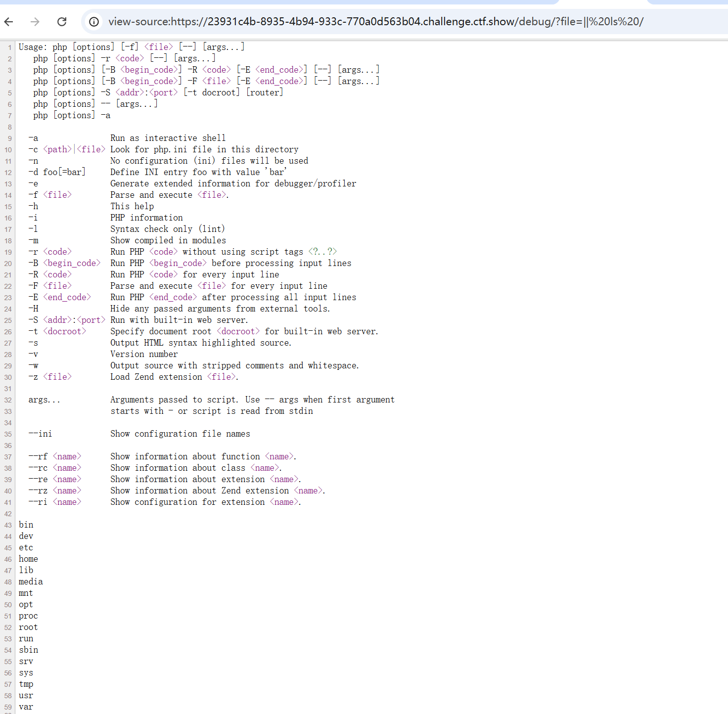Click the '-B <begin_code>' option on line 20
The height and width of the screenshot is (714, 728).
coord(65,263)
